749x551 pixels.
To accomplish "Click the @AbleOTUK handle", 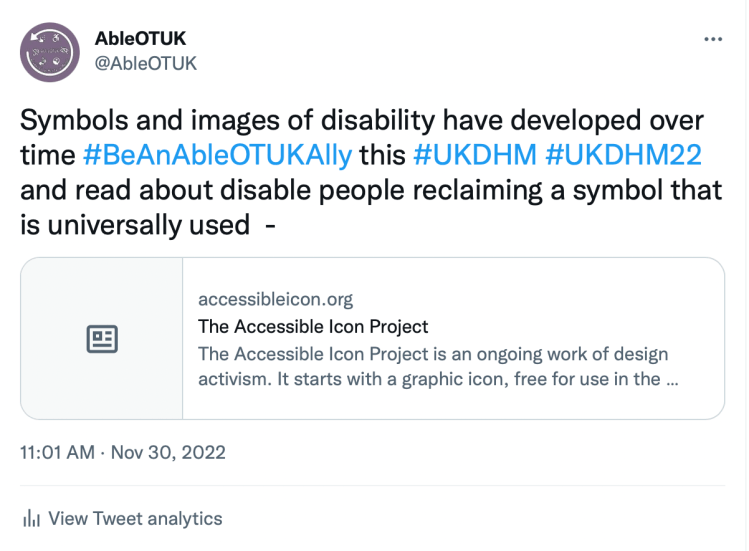I will tap(146, 63).
